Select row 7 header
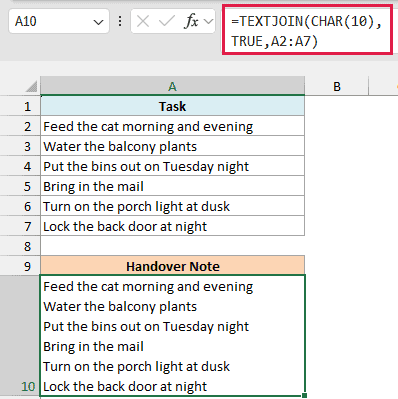Screen dimensions: 398x399 [20, 226]
